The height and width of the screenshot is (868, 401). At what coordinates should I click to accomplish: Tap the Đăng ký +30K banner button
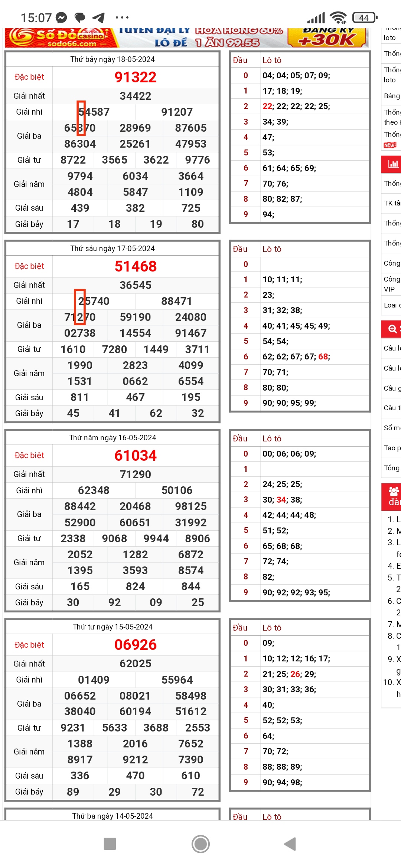tap(328, 38)
